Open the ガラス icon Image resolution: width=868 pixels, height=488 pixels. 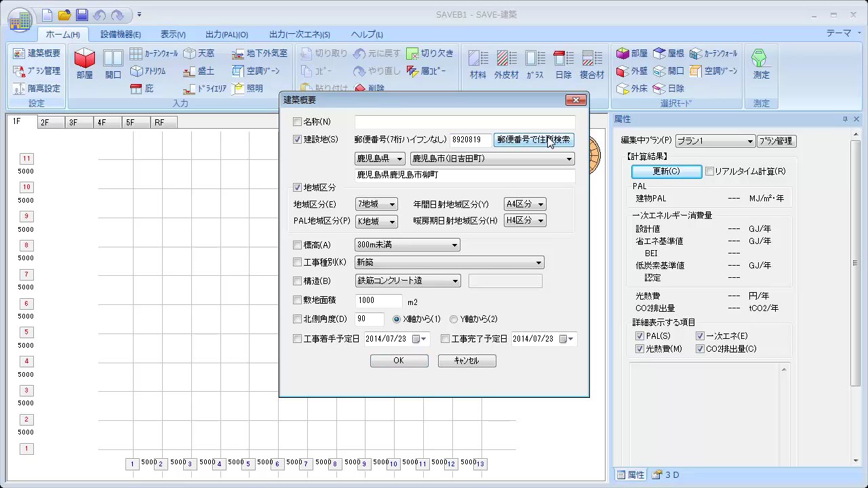[x=535, y=64]
